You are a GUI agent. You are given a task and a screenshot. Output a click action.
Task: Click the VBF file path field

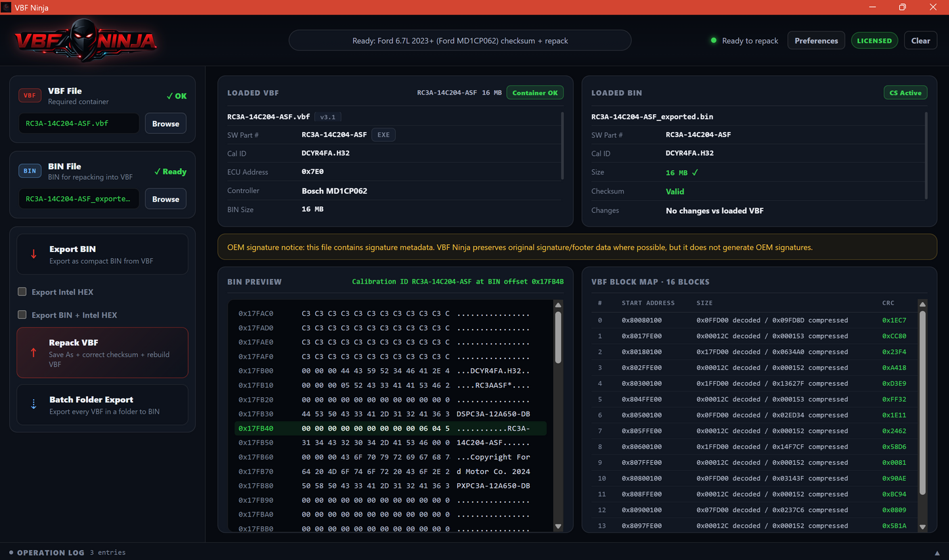(x=79, y=123)
